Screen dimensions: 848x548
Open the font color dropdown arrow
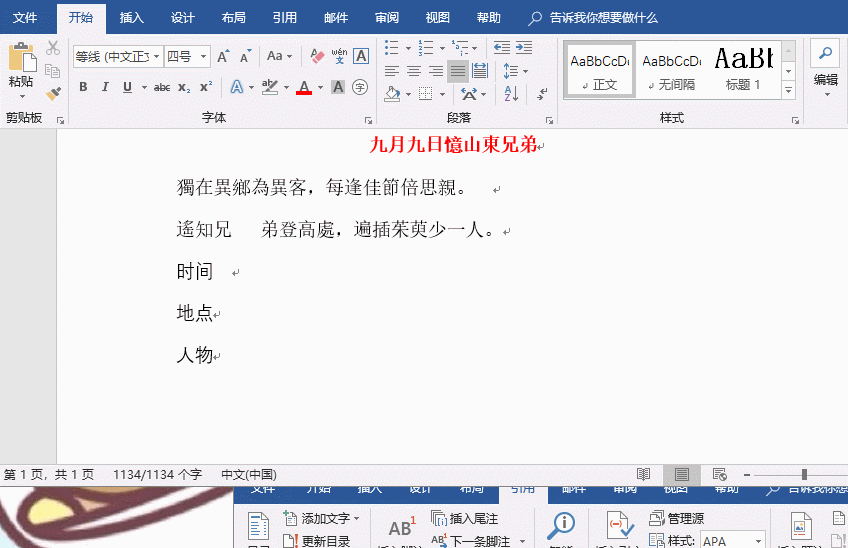(320, 87)
